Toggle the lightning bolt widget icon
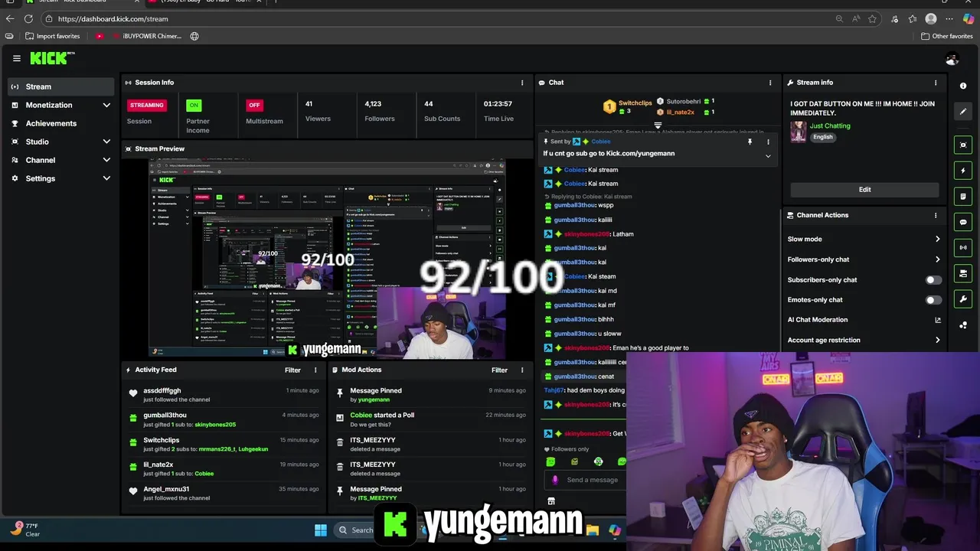This screenshot has width=980, height=551. (x=963, y=171)
